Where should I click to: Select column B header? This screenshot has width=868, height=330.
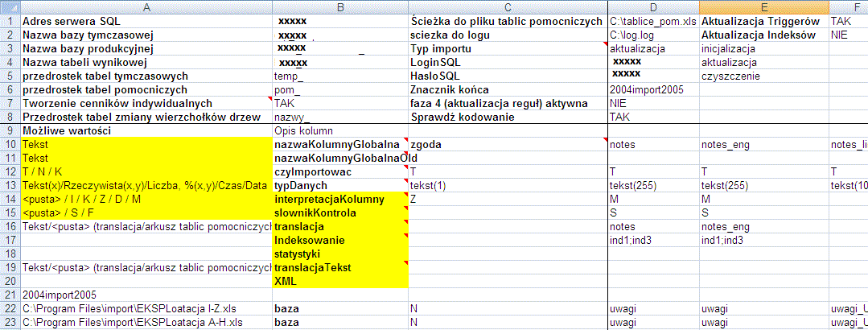point(340,7)
